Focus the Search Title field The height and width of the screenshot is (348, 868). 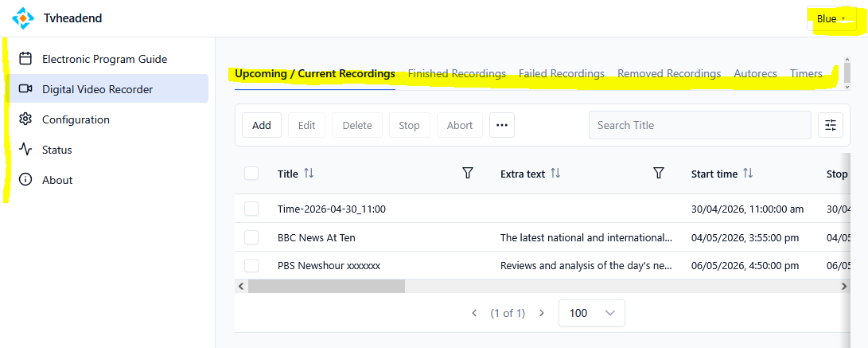click(x=700, y=125)
